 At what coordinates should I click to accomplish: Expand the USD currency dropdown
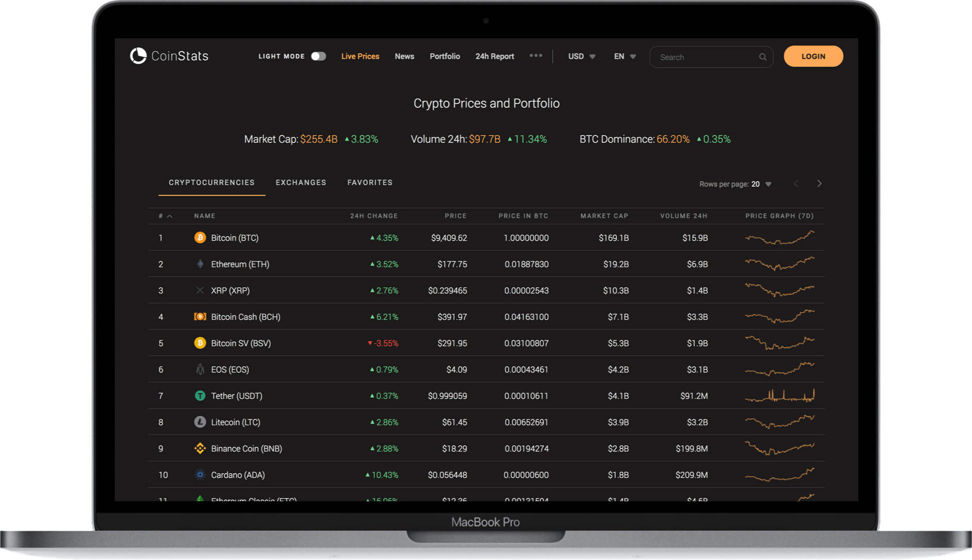tap(582, 56)
